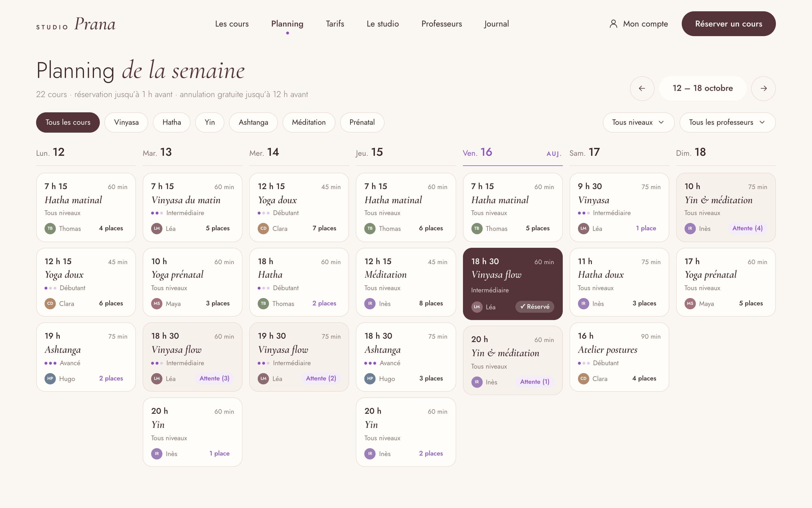
Task: Join waitlist Attente (1) on Friday
Action: 535,382
